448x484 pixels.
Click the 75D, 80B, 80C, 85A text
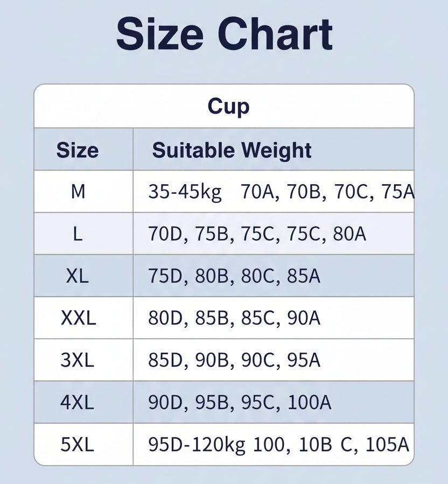click(x=234, y=276)
